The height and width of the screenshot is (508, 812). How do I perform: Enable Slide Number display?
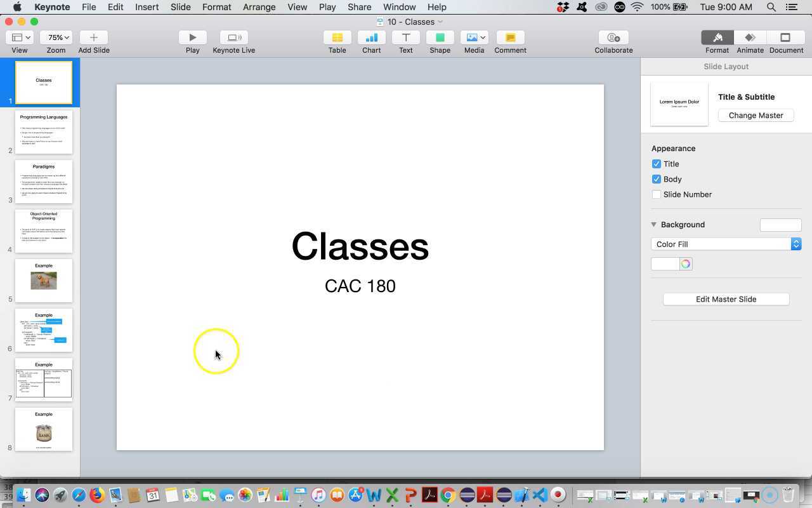coord(657,194)
